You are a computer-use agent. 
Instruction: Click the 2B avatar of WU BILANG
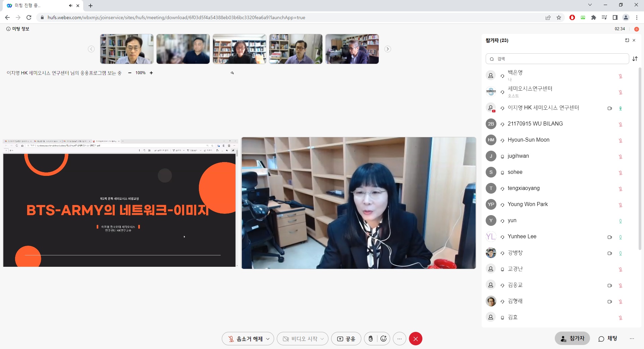tap(491, 124)
